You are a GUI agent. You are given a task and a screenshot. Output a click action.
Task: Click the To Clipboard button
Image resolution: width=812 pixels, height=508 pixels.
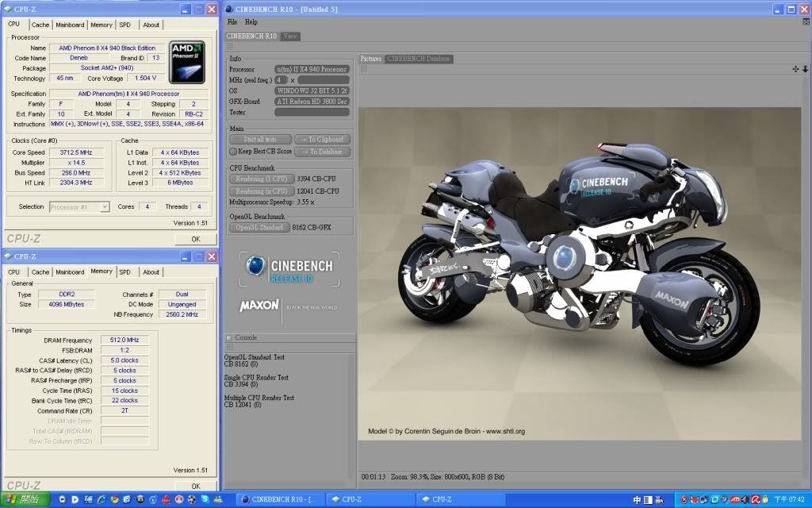[323, 140]
